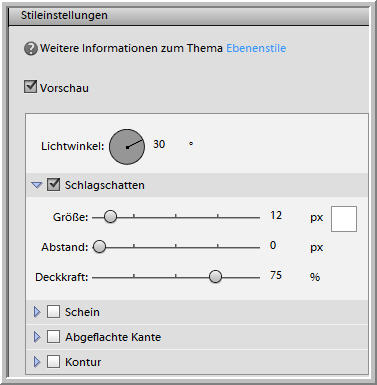Viewport: 377px width, 385px height.
Task: Toggle the Vorschau checkbox
Action: click(30, 87)
